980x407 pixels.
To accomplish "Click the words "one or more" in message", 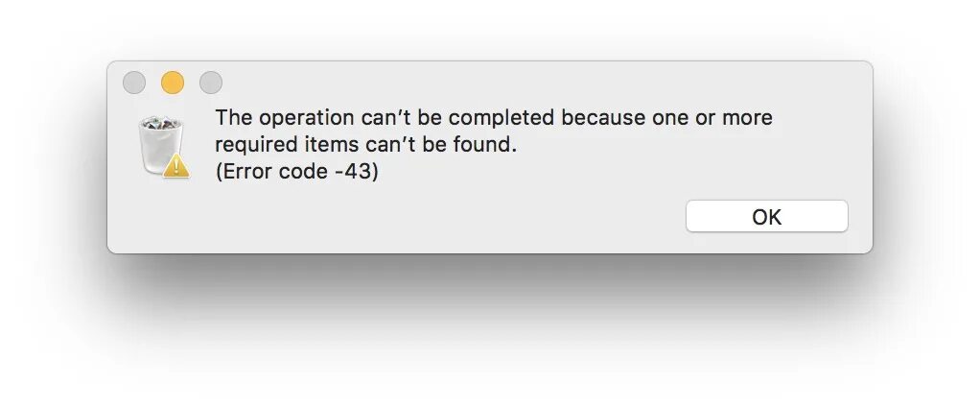I will coord(712,118).
